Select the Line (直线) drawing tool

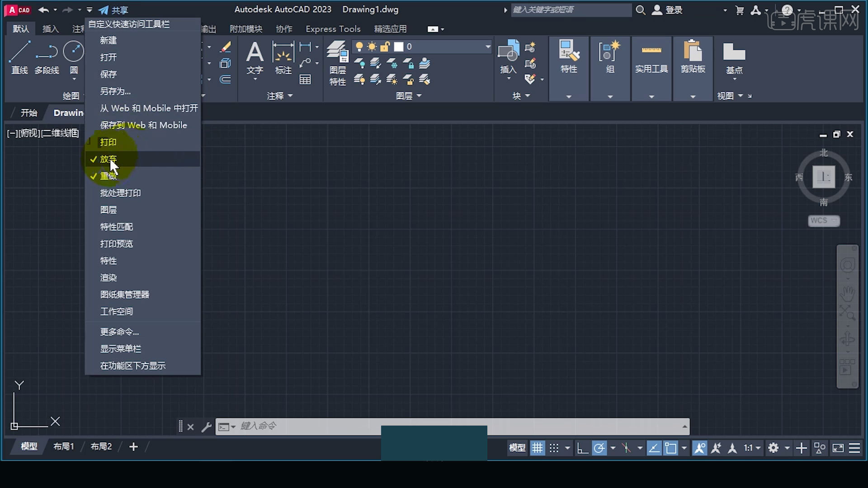coord(19,52)
